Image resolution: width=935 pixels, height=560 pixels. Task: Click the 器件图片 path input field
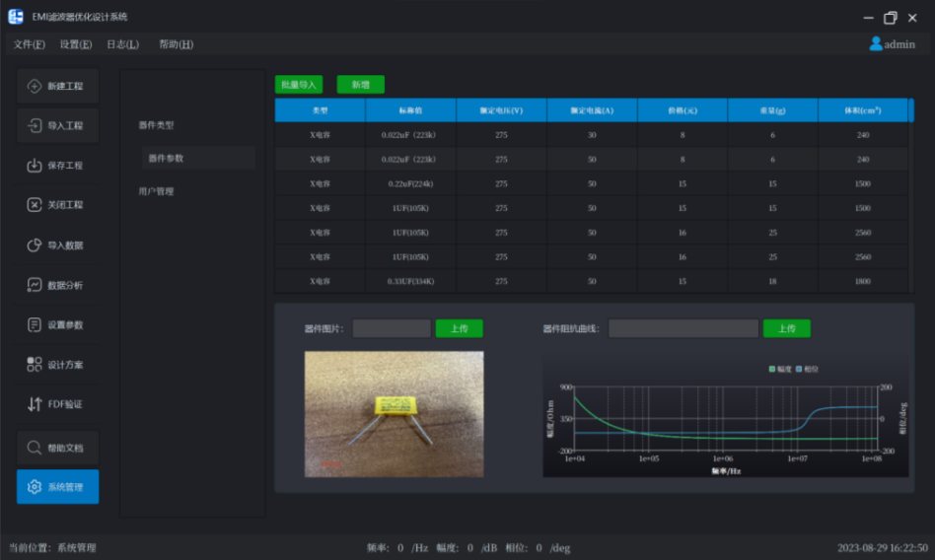(392, 328)
